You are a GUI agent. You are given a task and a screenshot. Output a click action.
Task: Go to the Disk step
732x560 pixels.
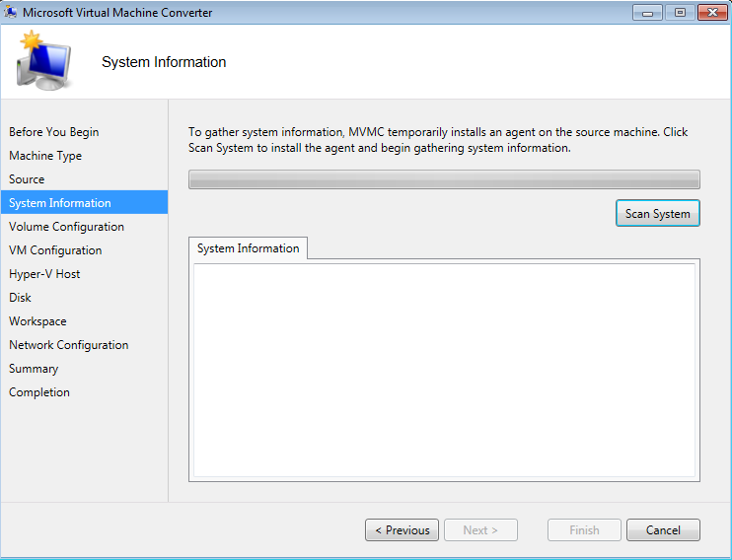coord(21,298)
